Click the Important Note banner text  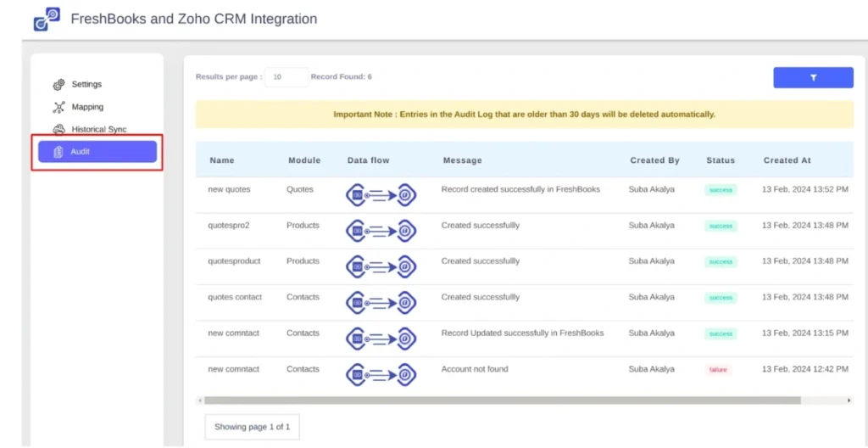(524, 115)
